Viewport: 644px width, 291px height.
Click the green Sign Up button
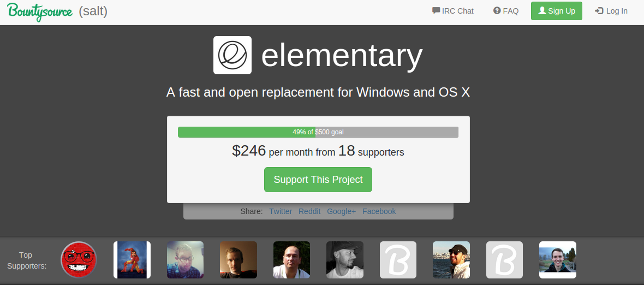coord(557,11)
